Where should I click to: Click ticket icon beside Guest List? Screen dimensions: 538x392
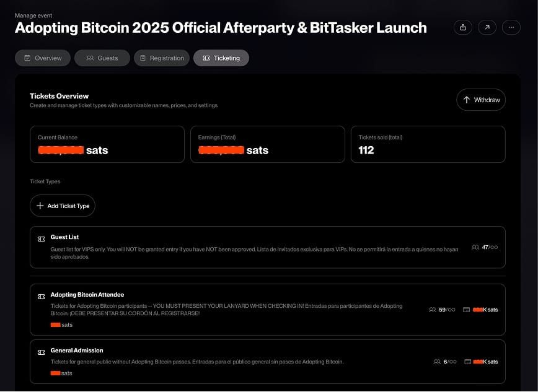[x=42, y=239]
